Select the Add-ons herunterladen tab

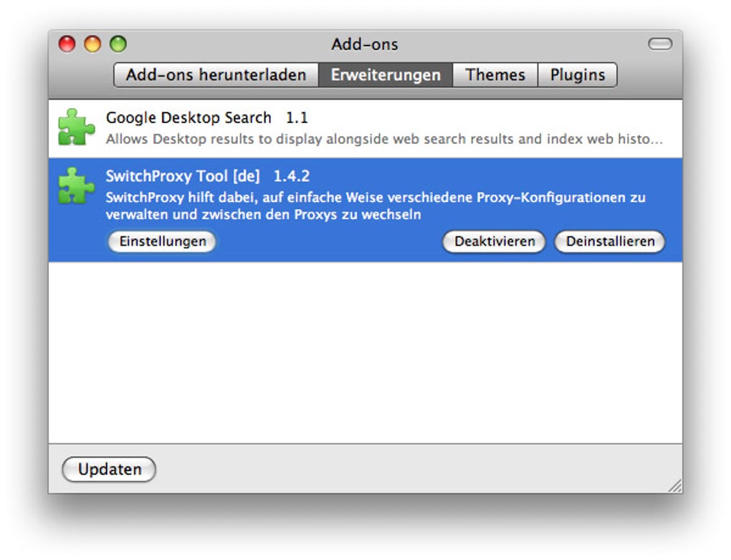216,74
